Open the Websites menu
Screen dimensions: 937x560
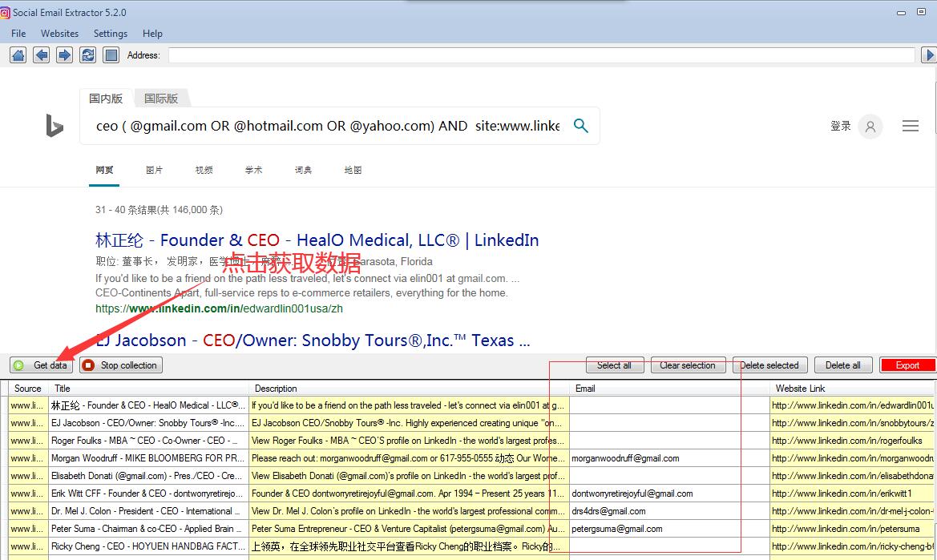click(60, 34)
